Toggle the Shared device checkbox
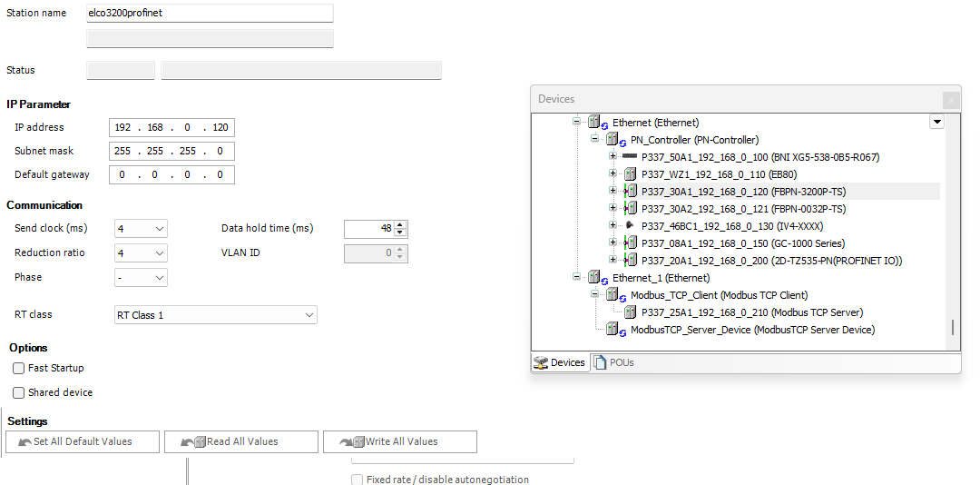Image resolution: width=980 pixels, height=485 pixels. (19, 393)
